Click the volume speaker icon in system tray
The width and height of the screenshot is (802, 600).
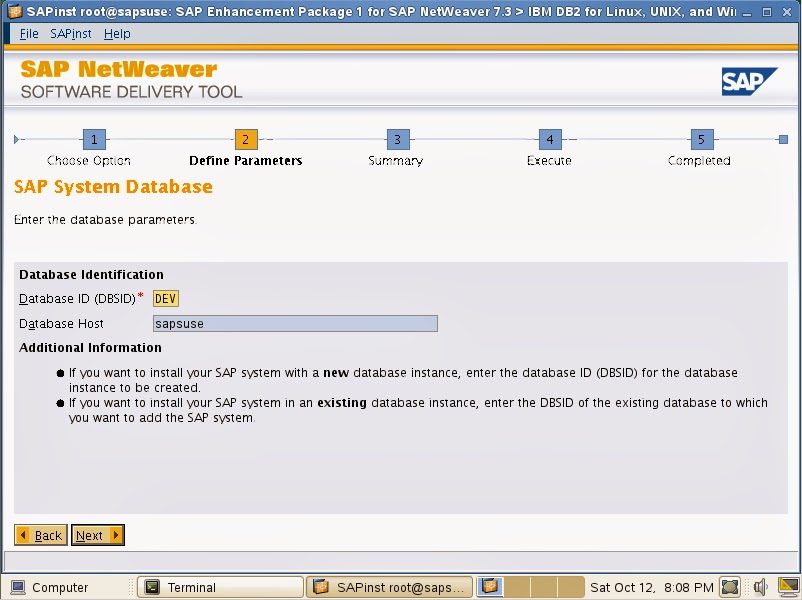tap(761, 587)
